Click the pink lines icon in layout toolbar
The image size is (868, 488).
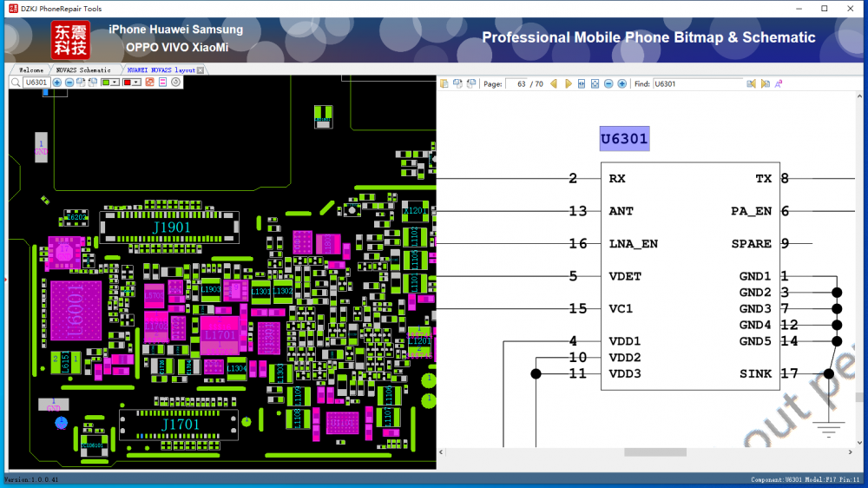pyautogui.click(x=162, y=82)
